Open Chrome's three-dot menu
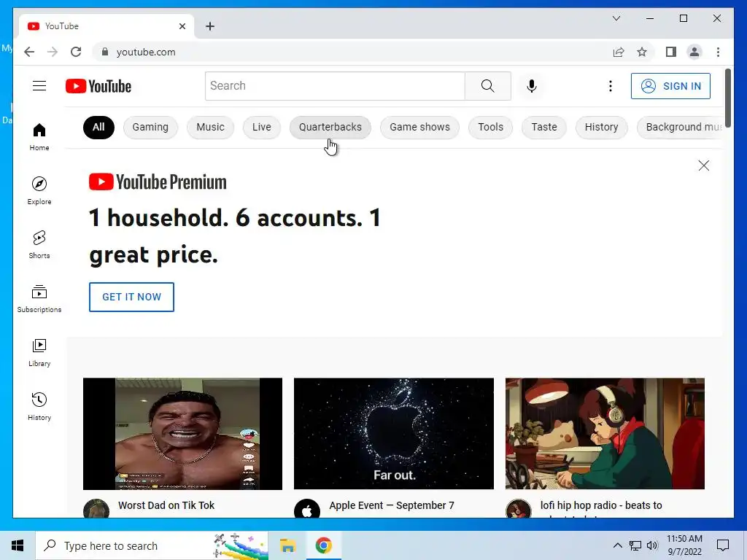This screenshot has height=560, width=747. 718,52
